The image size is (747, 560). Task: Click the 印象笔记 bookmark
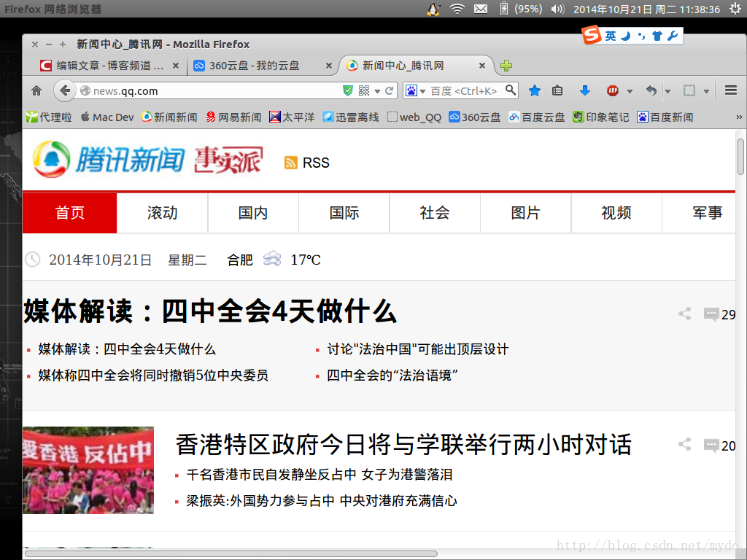(601, 117)
